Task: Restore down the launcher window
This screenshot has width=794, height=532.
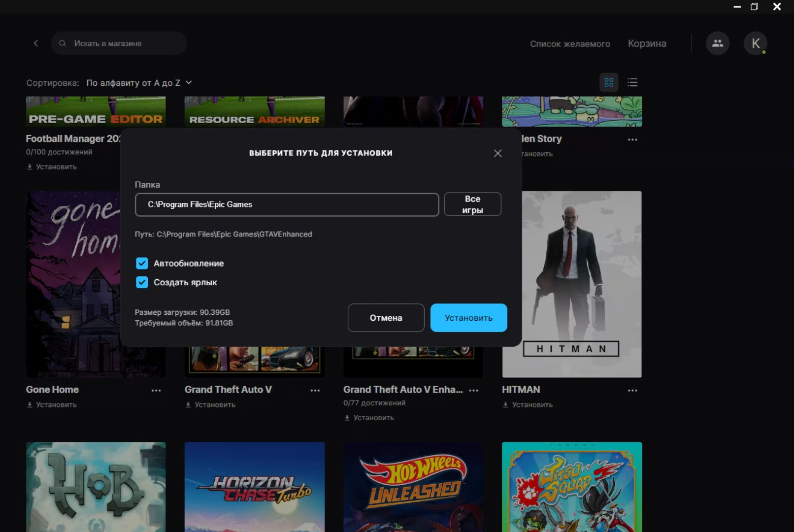Action: tap(754, 6)
